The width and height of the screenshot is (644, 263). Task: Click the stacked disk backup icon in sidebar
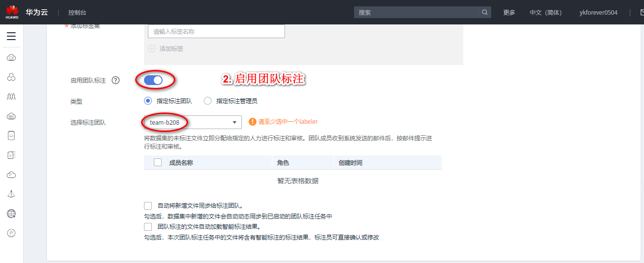(x=11, y=155)
